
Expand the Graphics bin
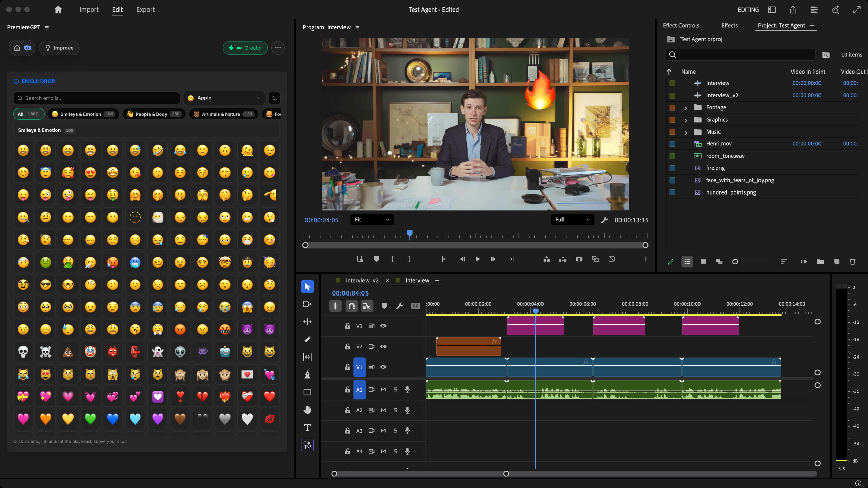pyautogui.click(x=686, y=120)
